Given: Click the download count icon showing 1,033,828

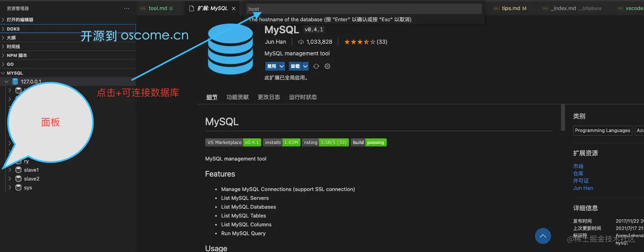Looking at the screenshot, I should pyautogui.click(x=301, y=42).
